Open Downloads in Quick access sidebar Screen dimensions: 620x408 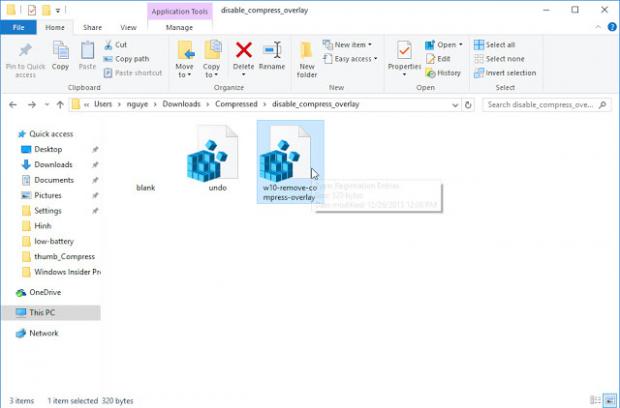coord(53,165)
